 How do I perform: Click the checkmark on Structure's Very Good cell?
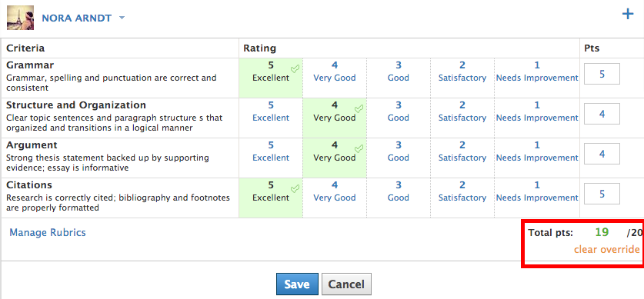click(359, 108)
